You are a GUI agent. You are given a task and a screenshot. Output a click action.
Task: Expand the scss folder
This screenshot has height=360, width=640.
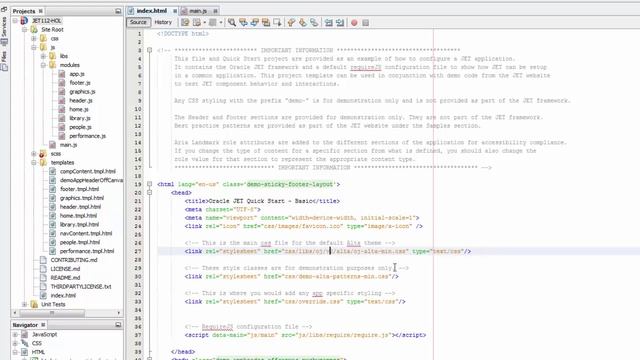pyautogui.click(x=34, y=154)
